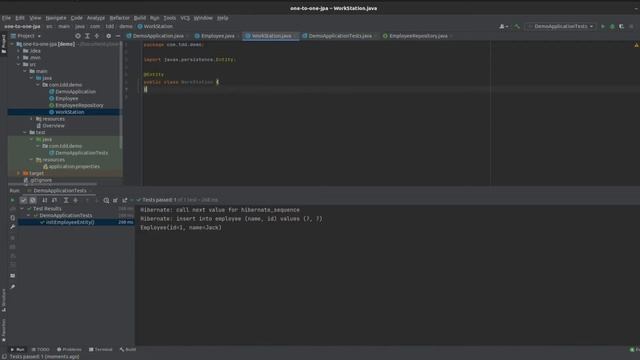Expand the target folder
This screenshot has width=640, height=360.
coord(19,173)
